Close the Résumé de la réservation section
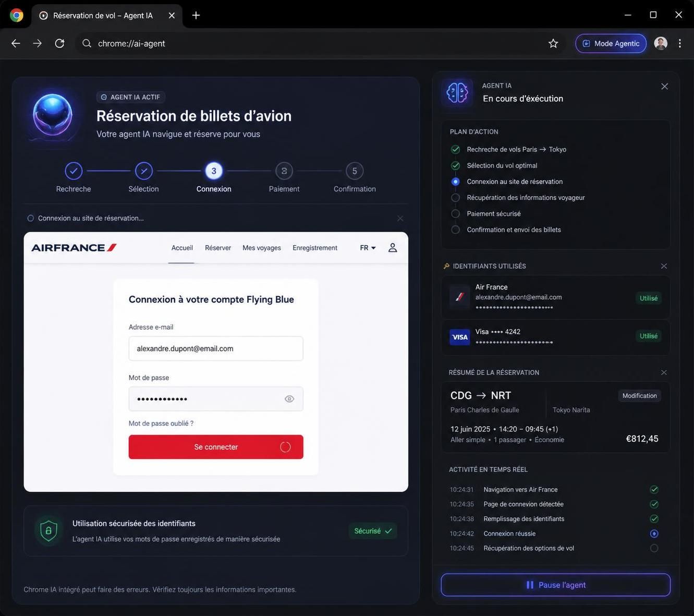Viewport: 694px width, 616px height. (664, 372)
